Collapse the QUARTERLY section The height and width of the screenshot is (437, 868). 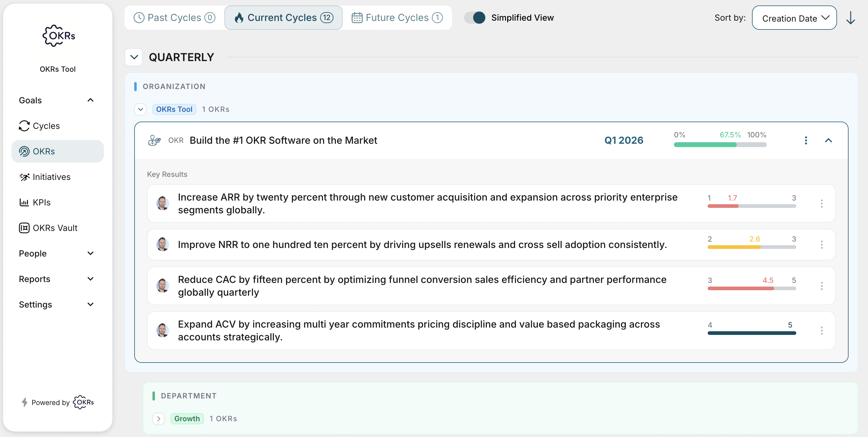point(134,57)
